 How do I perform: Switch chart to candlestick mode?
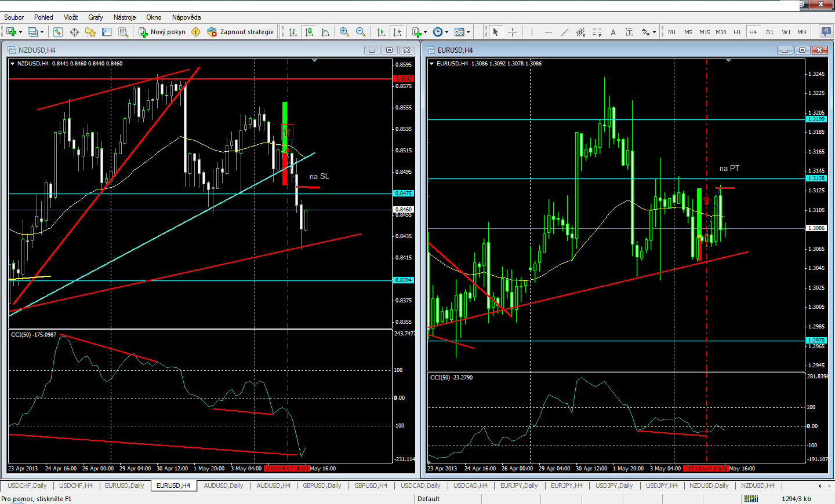(x=309, y=32)
